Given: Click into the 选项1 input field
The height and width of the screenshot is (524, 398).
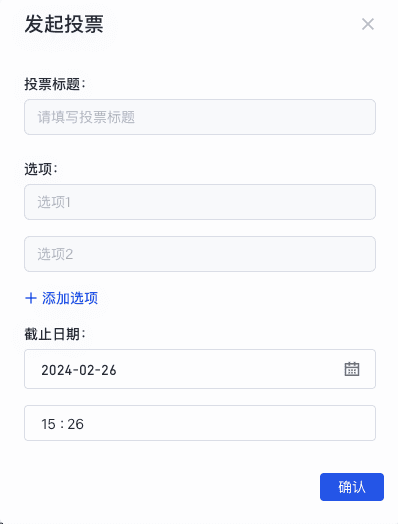Looking at the screenshot, I should (200, 202).
